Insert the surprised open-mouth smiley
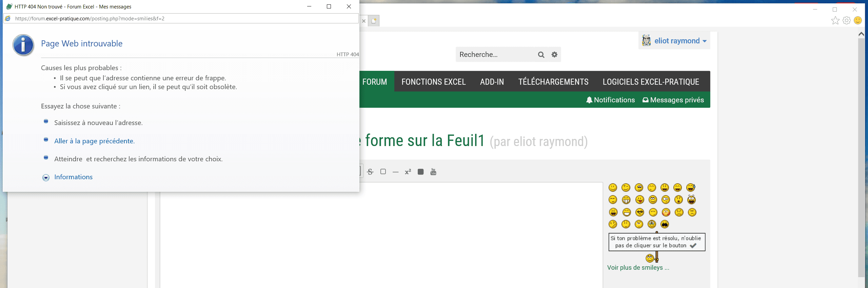Screen dimensions: 868x288 tap(678, 200)
